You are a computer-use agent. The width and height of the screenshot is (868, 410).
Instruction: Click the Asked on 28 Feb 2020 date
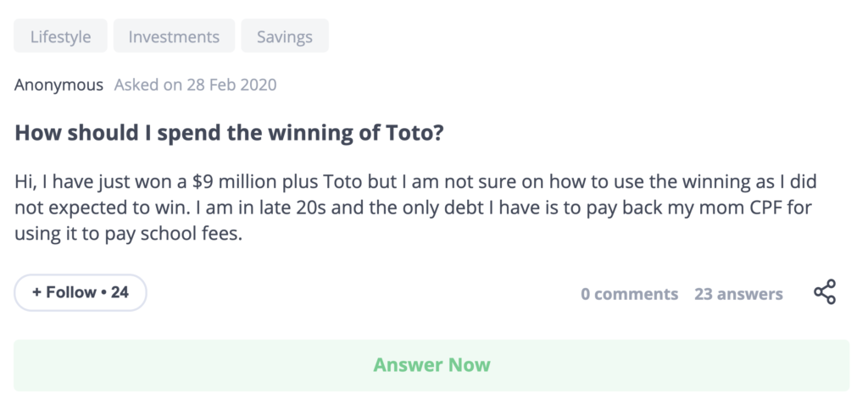pyautogui.click(x=196, y=85)
